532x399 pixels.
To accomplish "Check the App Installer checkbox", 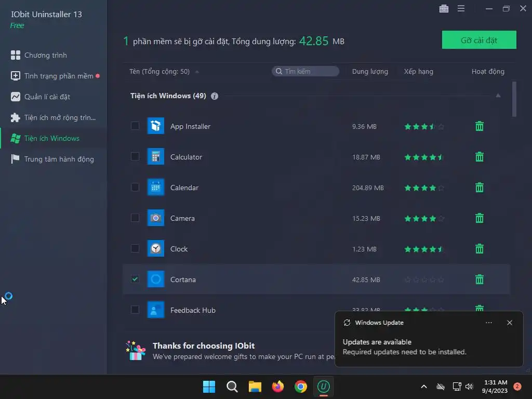I will coord(135,126).
